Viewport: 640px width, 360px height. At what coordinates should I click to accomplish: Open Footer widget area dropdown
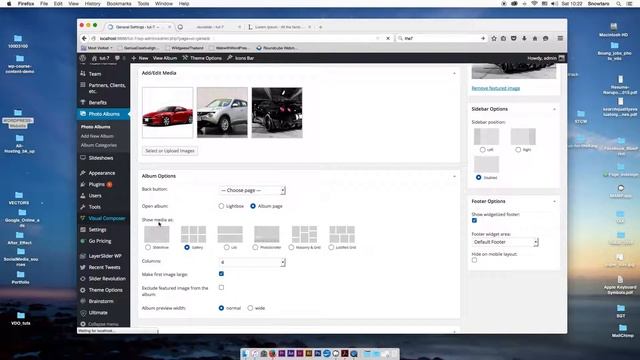tap(505, 242)
